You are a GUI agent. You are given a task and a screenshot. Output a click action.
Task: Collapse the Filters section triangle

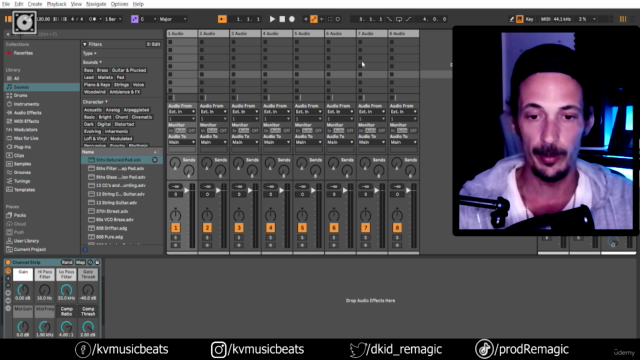pyautogui.click(x=84, y=44)
